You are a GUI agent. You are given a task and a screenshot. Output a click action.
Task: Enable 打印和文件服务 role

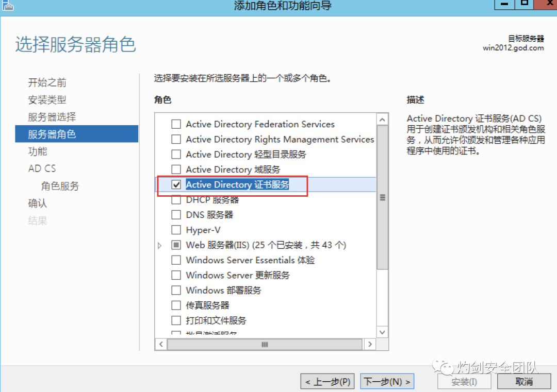(x=176, y=320)
